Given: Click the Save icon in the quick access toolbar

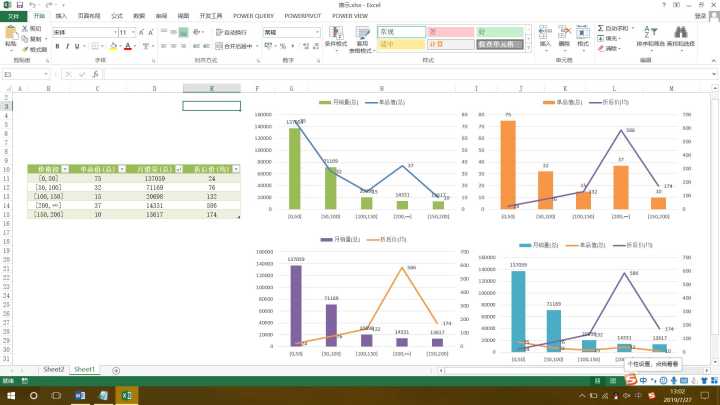Looking at the screenshot, I should (x=18, y=5).
